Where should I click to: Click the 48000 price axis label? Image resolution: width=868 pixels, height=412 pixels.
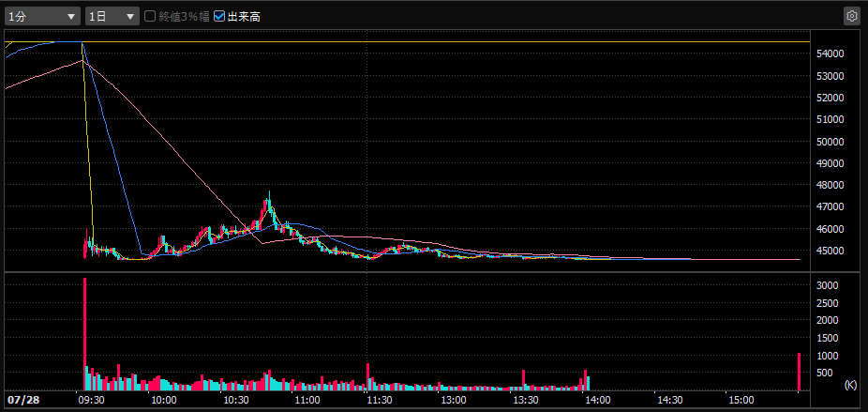(x=831, y=185)
